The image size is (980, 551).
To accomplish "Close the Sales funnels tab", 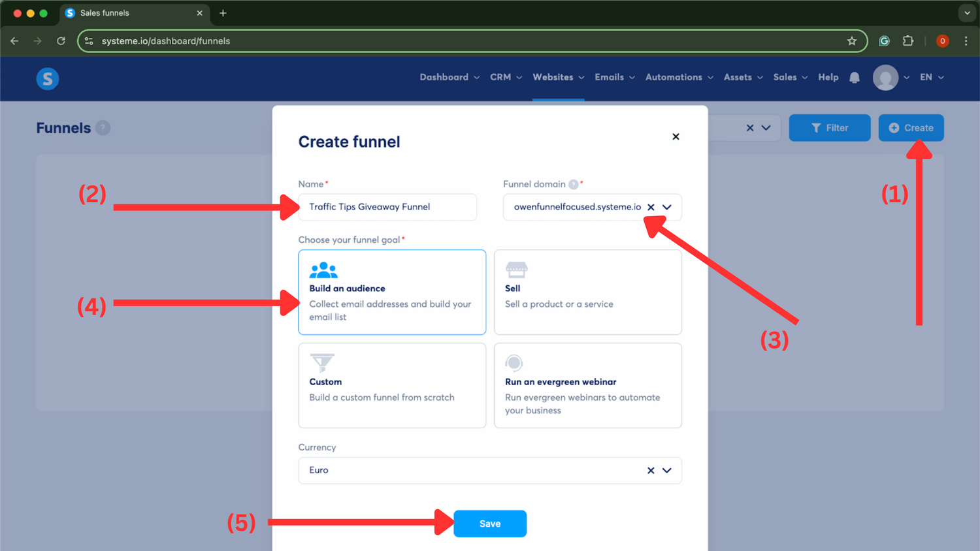I will point(199,13).
